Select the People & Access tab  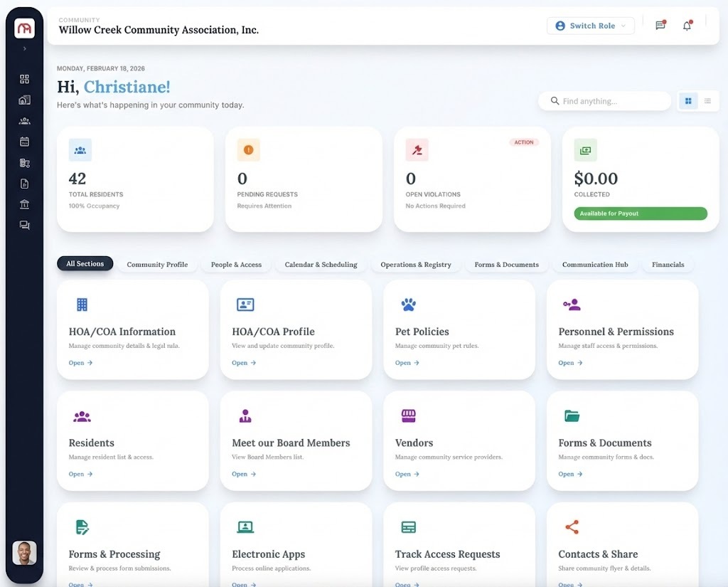236,265
